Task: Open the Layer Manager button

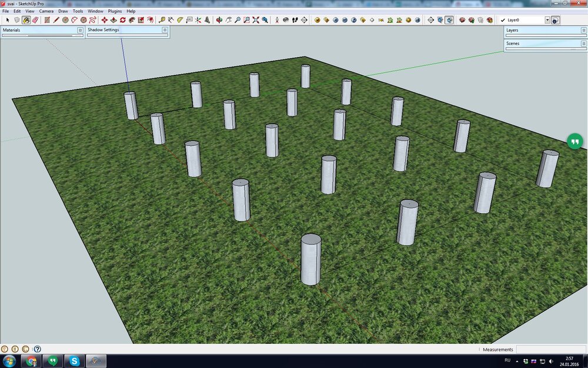Action: click(556, 20)
